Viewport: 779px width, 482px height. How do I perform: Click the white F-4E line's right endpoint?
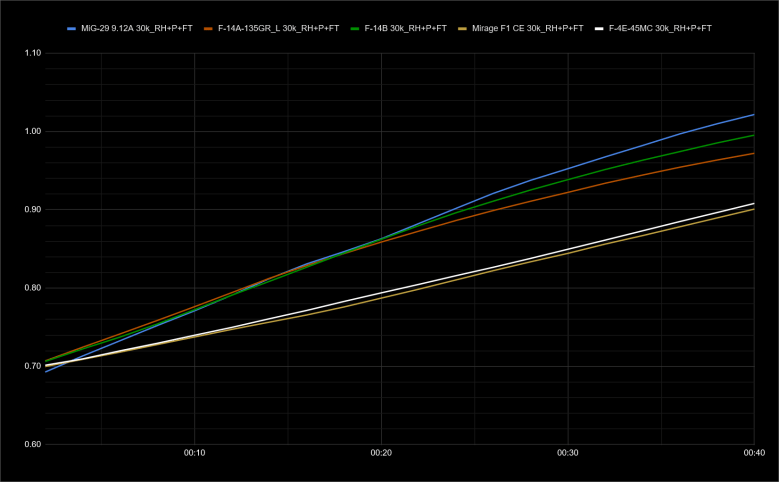[753, 204]
